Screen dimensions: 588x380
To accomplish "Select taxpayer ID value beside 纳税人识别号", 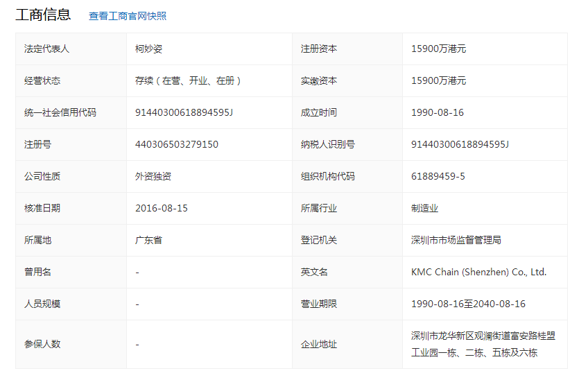I will tap(460, 144).
